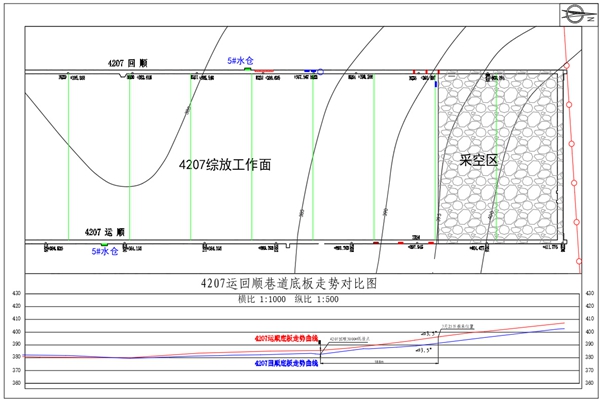This screenshot has height=400, width=600.
Task: Select the 采空区 text label
Action: click(478, 160)
